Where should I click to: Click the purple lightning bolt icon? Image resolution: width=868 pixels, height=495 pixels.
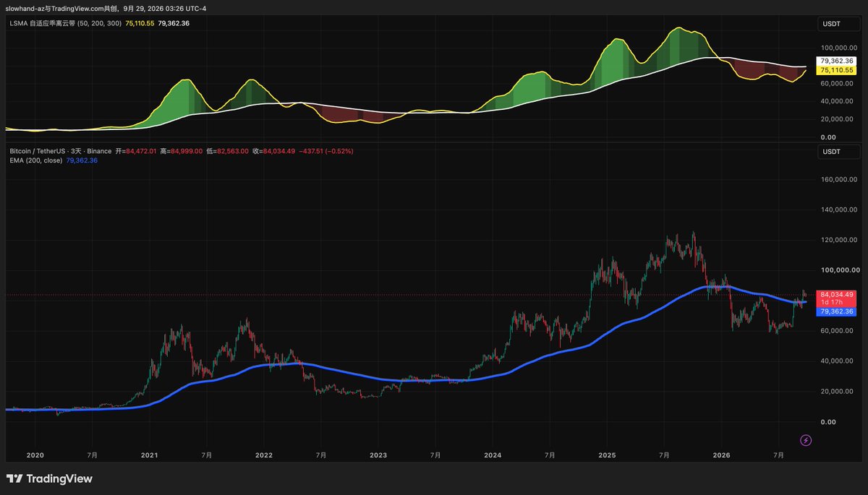(806, 439)
